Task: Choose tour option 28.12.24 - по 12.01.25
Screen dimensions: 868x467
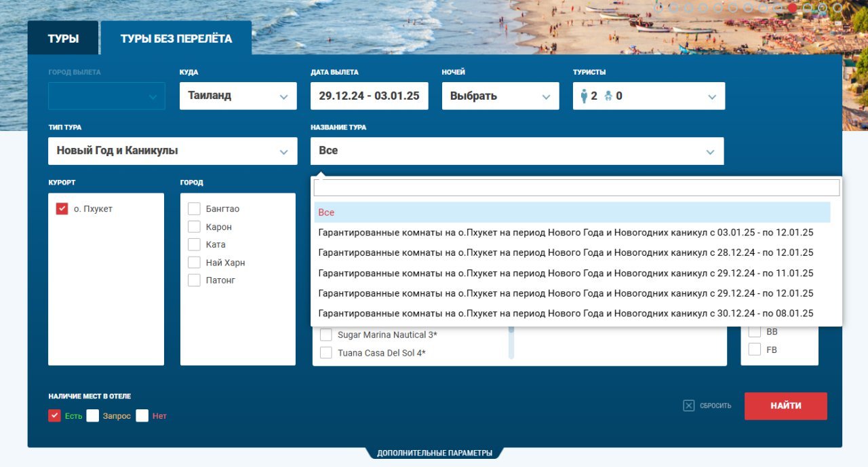Action: [x=572, y=253]
